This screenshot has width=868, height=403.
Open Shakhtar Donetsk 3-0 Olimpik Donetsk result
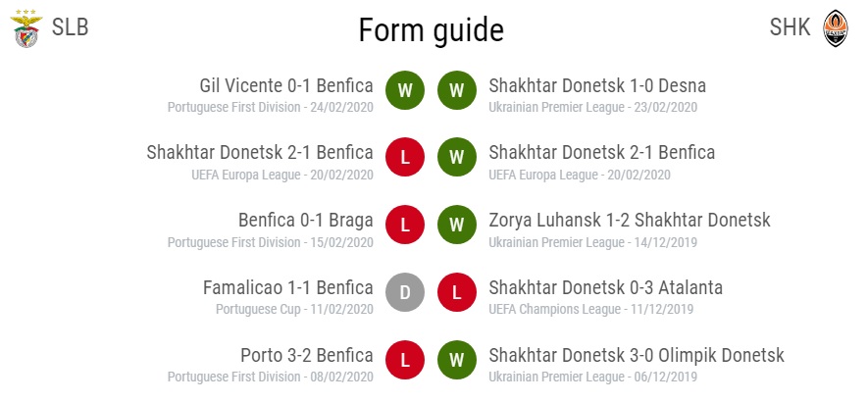click(x=637, y=355)
